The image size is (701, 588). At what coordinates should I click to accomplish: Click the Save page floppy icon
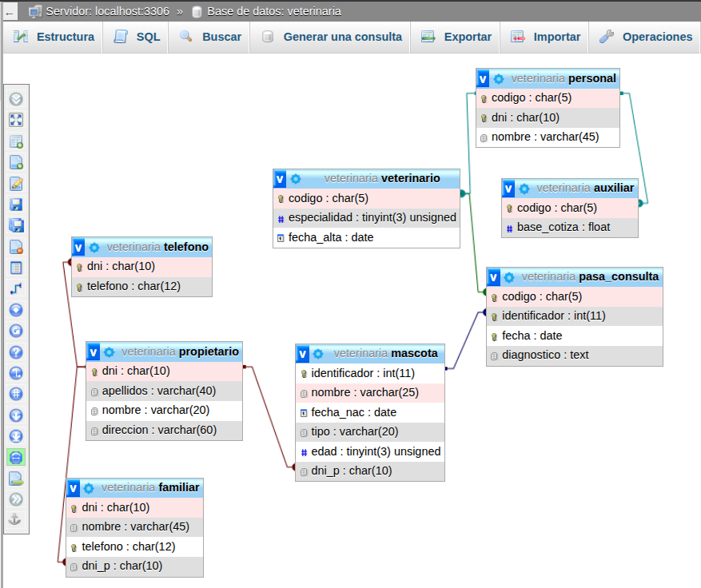(16, 205)
